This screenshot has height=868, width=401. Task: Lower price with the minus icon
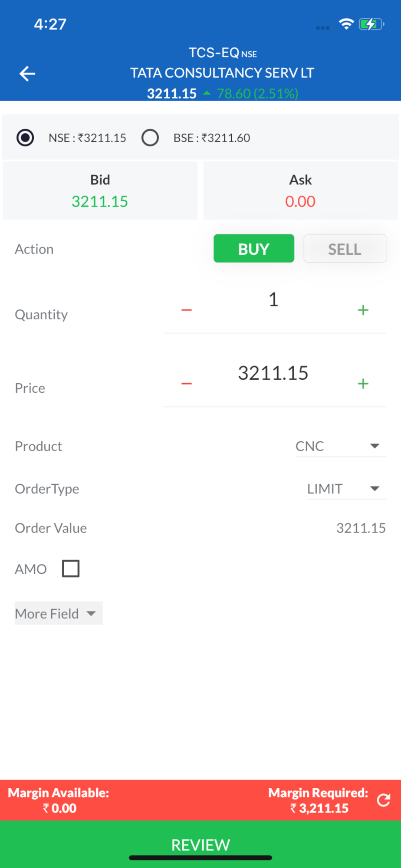pos(187,384)
